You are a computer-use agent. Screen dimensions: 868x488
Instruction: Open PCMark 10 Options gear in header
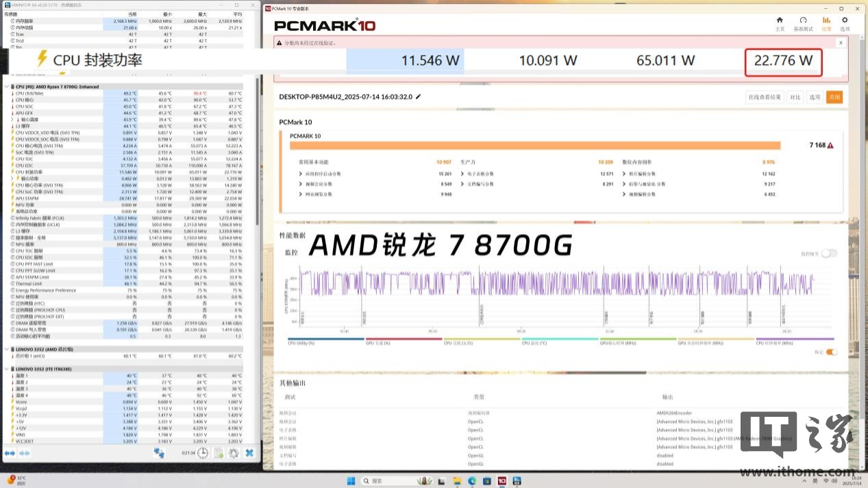pos(845,23)
